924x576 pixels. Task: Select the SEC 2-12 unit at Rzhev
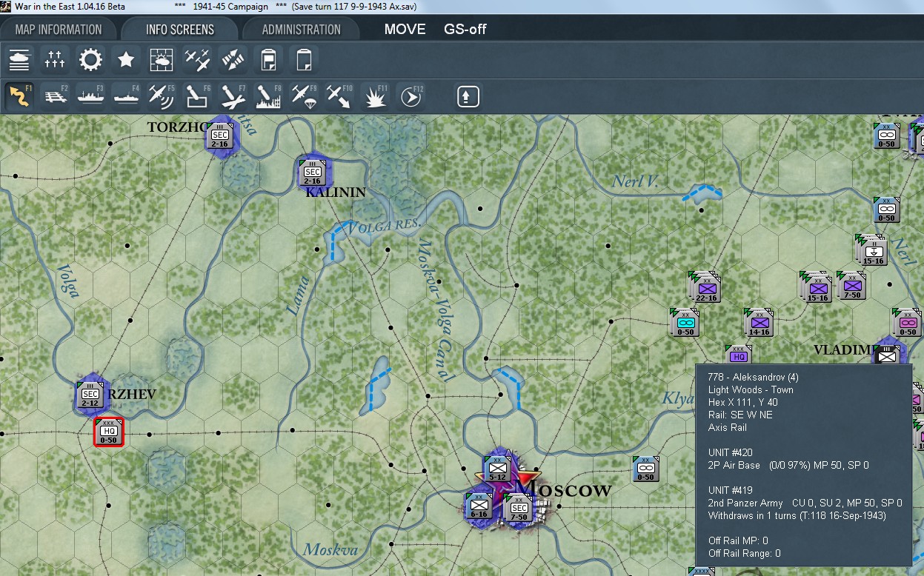pos(90,395)
